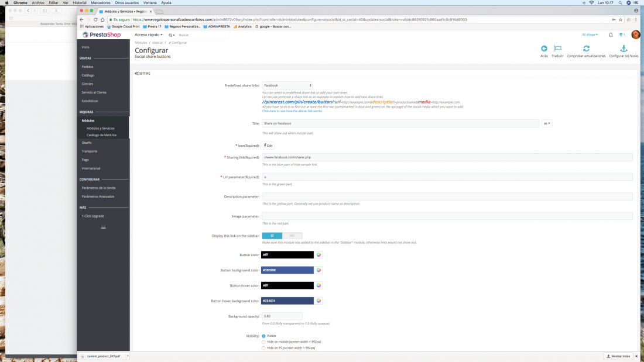Open Marcadores menu in menu bar
The height and width of the screenshot is (362, 644).
pyautogui.click(x=101, y=3)
